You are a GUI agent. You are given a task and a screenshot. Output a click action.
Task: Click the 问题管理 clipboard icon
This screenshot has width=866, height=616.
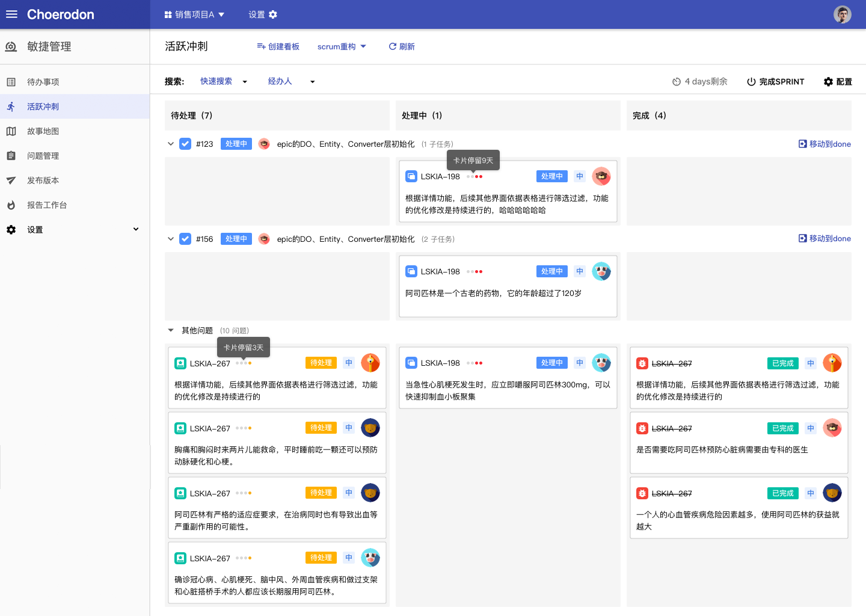click(11, 156)
